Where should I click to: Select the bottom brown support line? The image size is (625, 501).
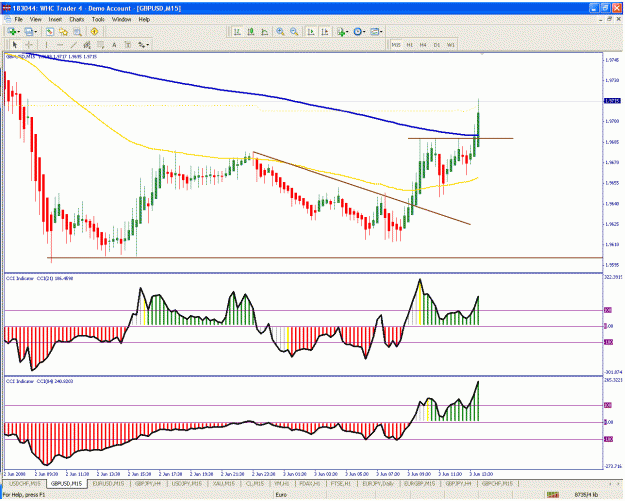(324, 258)
